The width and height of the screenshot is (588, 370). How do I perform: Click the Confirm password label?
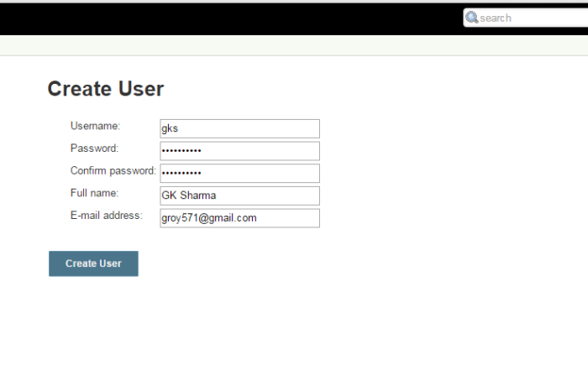pos(113,171)
